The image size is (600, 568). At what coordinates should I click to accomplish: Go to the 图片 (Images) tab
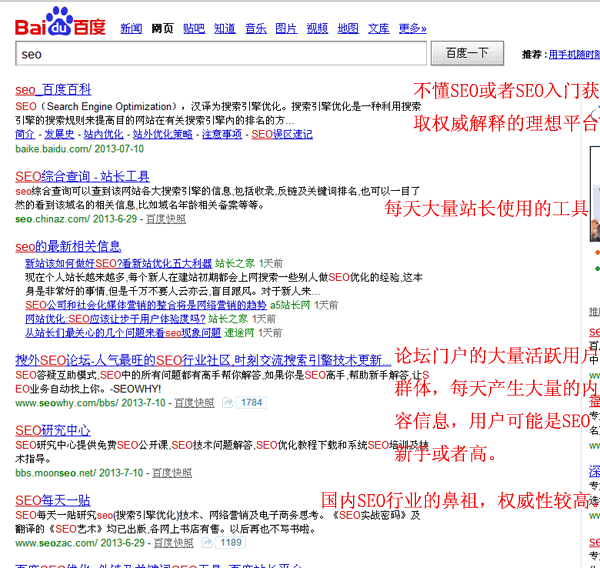click(x=286, y=28)
